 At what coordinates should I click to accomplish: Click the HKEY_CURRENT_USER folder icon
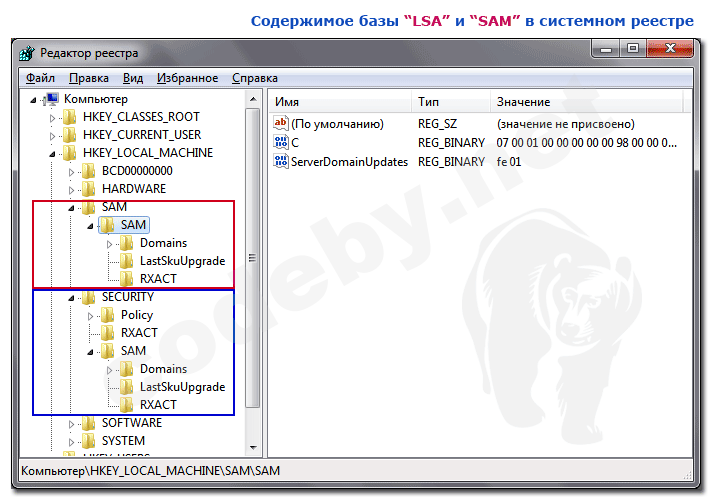point(70,135)
